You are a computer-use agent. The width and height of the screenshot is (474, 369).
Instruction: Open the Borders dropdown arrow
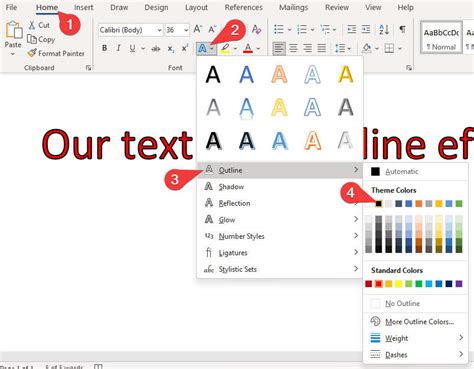click(x=400, y=49)
